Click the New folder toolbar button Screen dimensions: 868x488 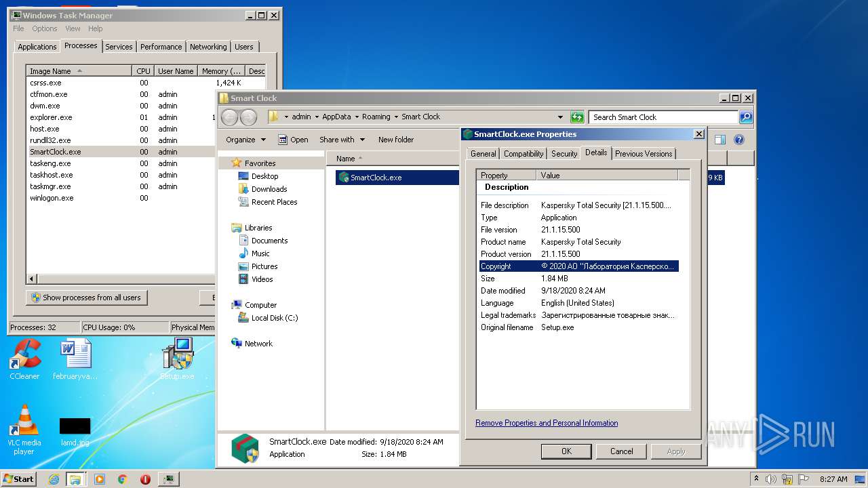[x=396, y=140]
